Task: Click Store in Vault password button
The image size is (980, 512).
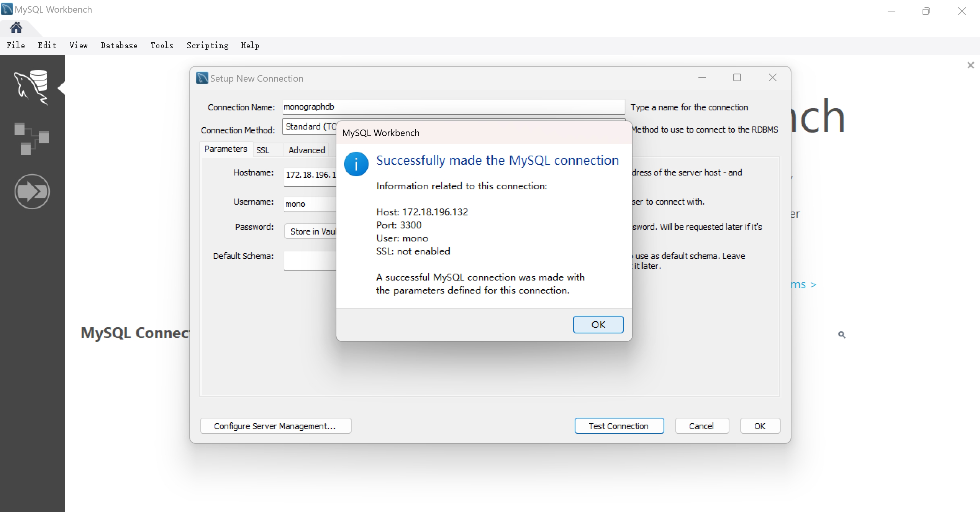Action: click(311, 231)
